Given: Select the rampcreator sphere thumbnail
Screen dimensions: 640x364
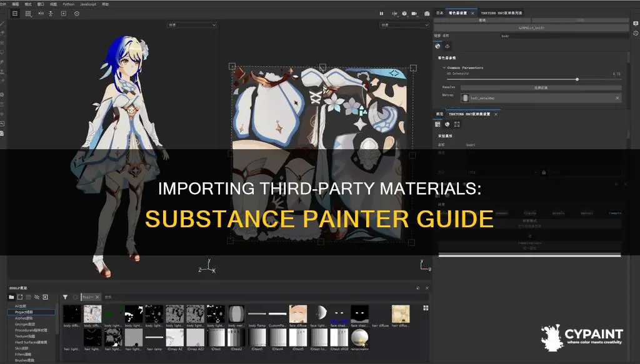Looking at the screenshot, I should click(359, 338).
